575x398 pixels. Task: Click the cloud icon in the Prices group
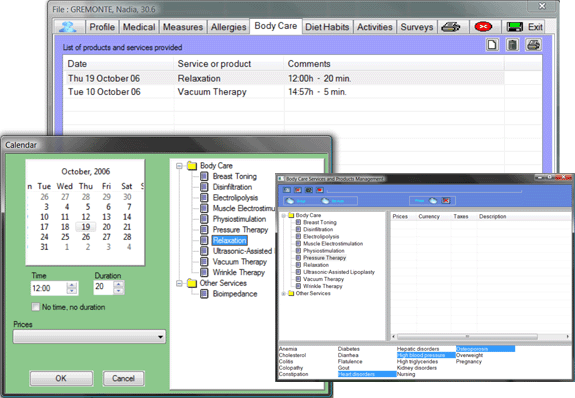433,201
